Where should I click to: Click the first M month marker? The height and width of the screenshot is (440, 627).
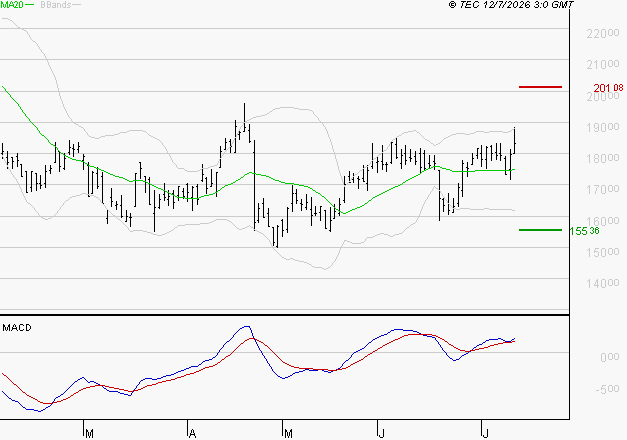pyautogui.click(x=90, y=433)
